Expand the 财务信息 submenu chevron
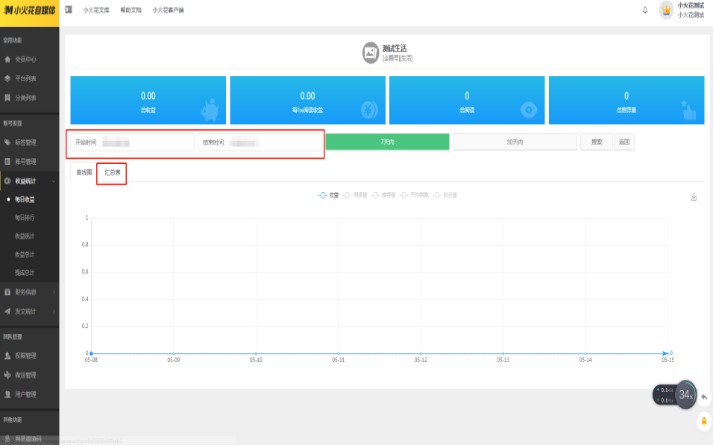This screenshot has width=714, height=447. [x=53, y=292]
